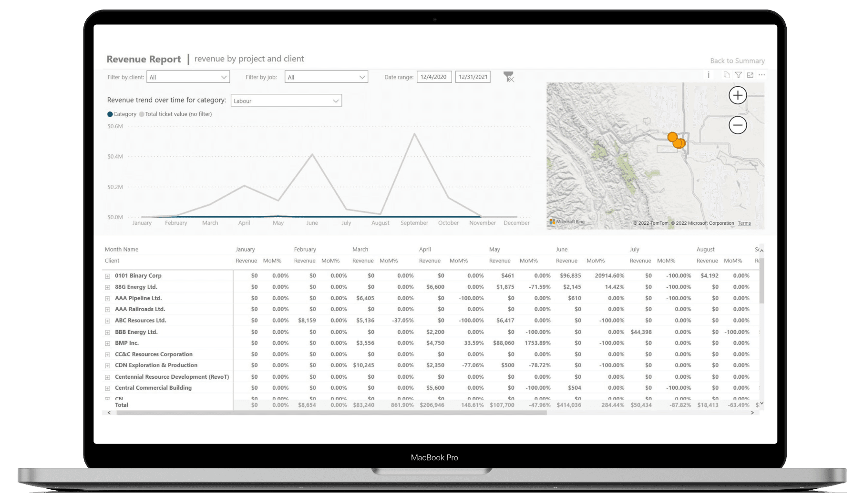Image resolution: width=864 pixels, height=504 pixels.
Task: Open the filter icon on map visual
Action: coord(738,75)
